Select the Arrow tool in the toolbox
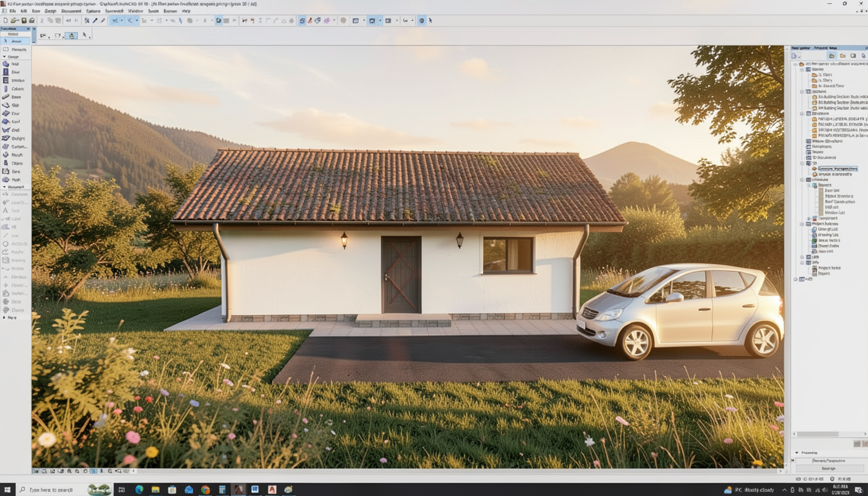868x496 pixels. pyautogui.click(x=15, y=41)
